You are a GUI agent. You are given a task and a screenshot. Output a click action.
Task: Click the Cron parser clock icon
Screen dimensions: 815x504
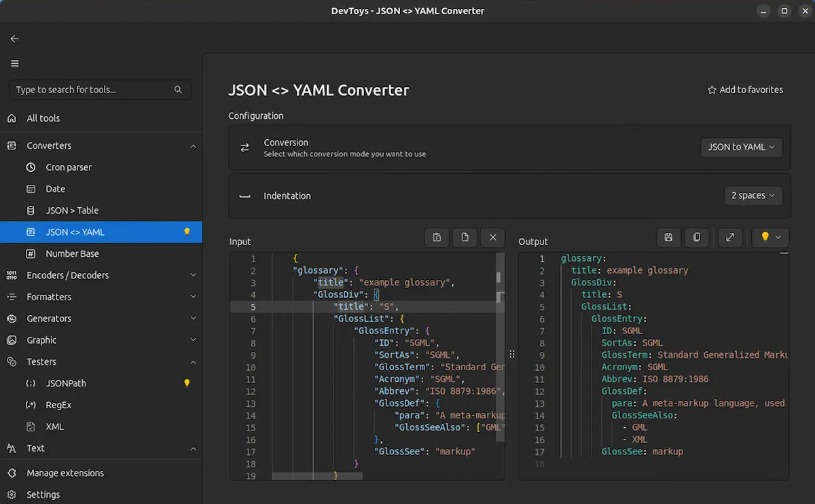(31, 167)
